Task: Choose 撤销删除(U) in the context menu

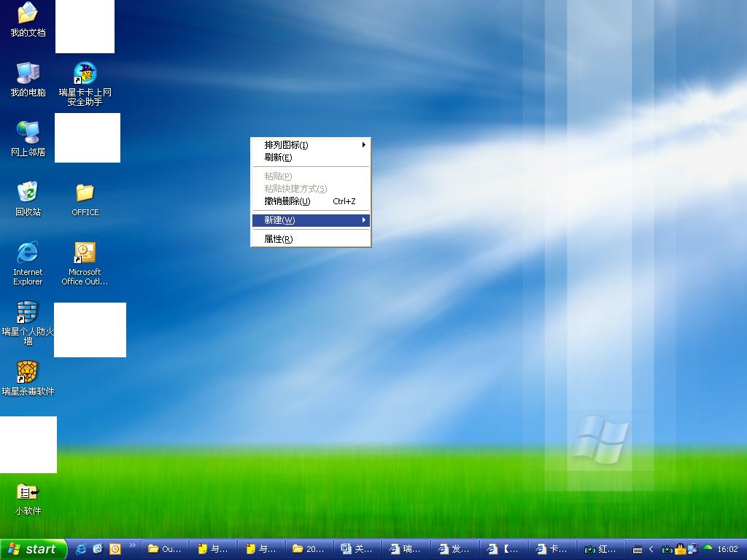Action: pos(311,201)
